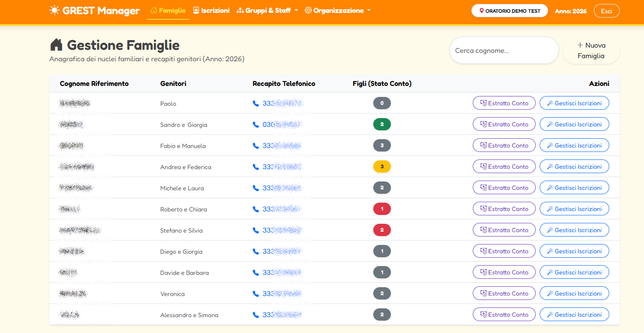This screenshot has height=333, width=644.
Task: Select the Cognome Riferimento column header
Action: (x=94, y=84)
